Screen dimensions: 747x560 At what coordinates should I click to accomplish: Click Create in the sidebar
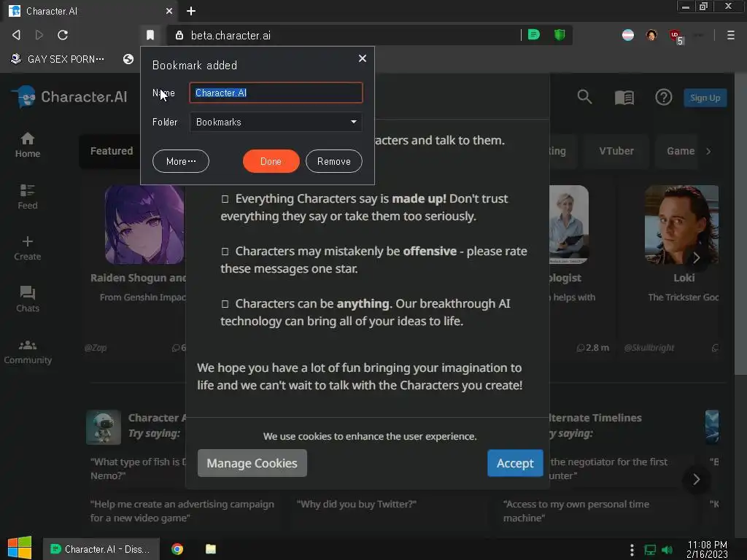(28, 248)
